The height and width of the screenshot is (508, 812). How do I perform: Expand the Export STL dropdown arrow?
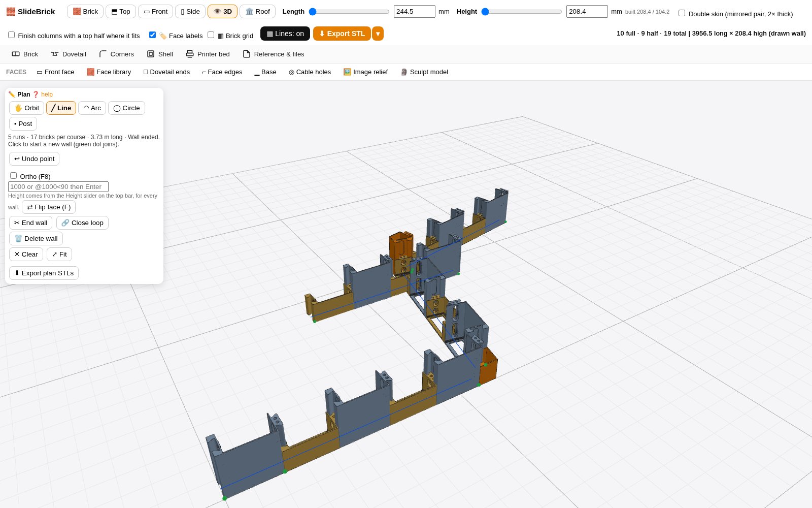pyautogui.click(x=378, y=34)
